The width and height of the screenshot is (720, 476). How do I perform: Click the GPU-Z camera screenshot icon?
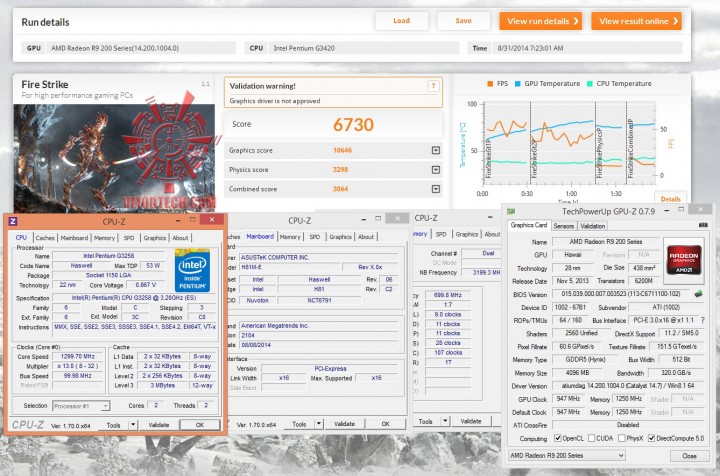(703, 225)
